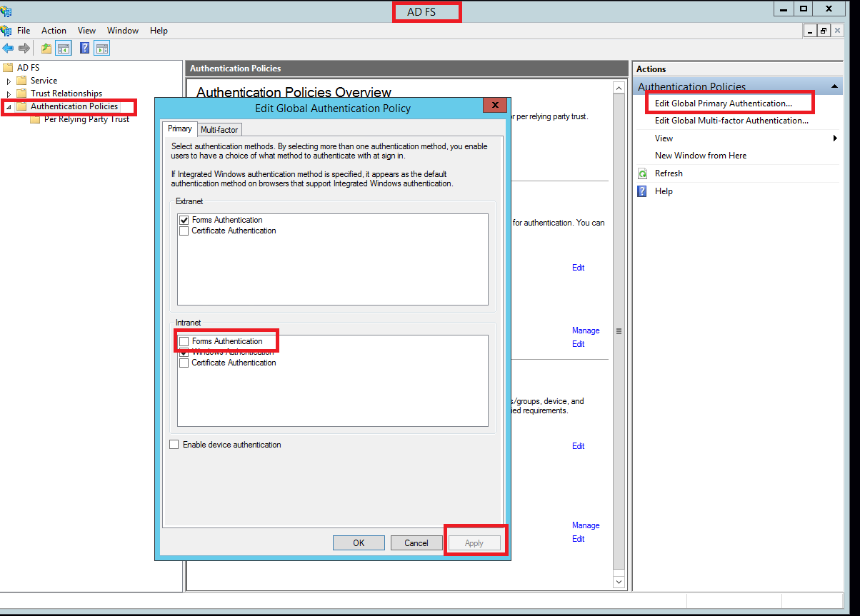The height and width of the screenshot is (616, 860).
Task: Click the blue Back arrow in the toolbar
Action: coord(8,48)
